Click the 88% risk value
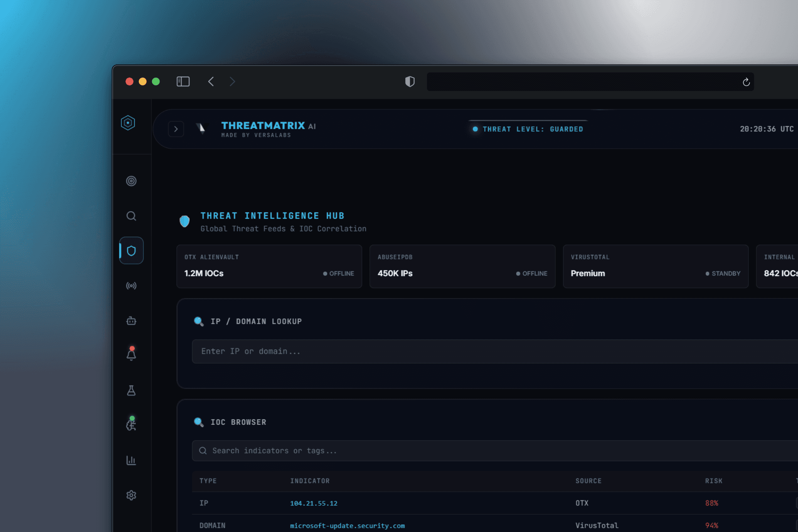798x532 pixels. click(712, 503)
